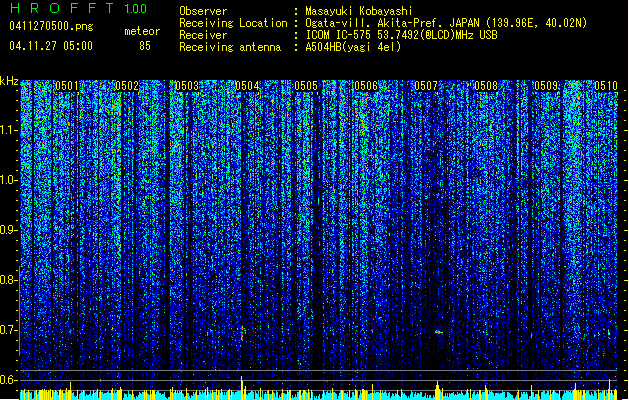
Task: Click the 1.1 kHz axis label
Action: pos(9,130)
